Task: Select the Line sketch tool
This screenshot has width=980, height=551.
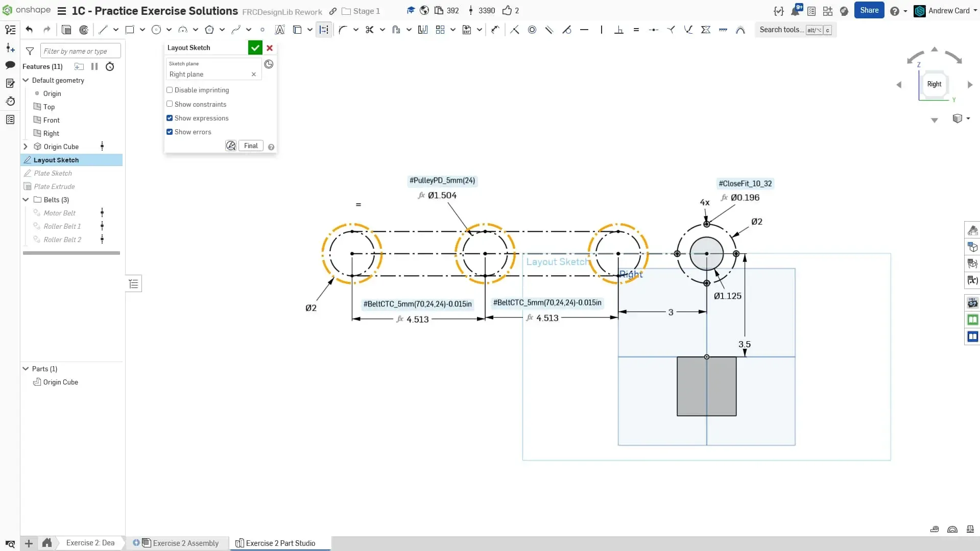Action: point(103,30)
